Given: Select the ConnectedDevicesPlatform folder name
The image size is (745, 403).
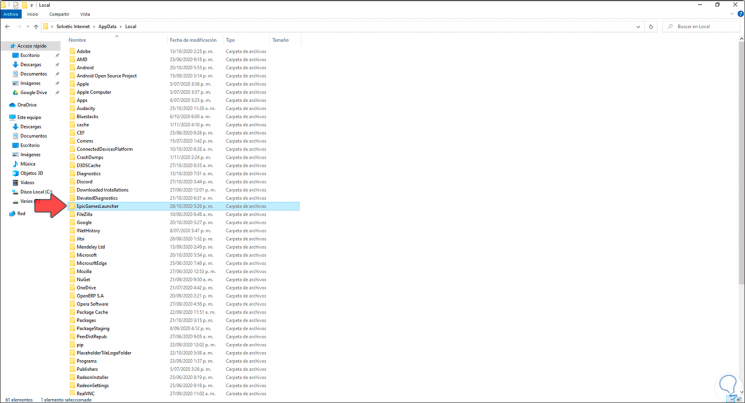Looking at the screenshot, I should click(105, 149).
